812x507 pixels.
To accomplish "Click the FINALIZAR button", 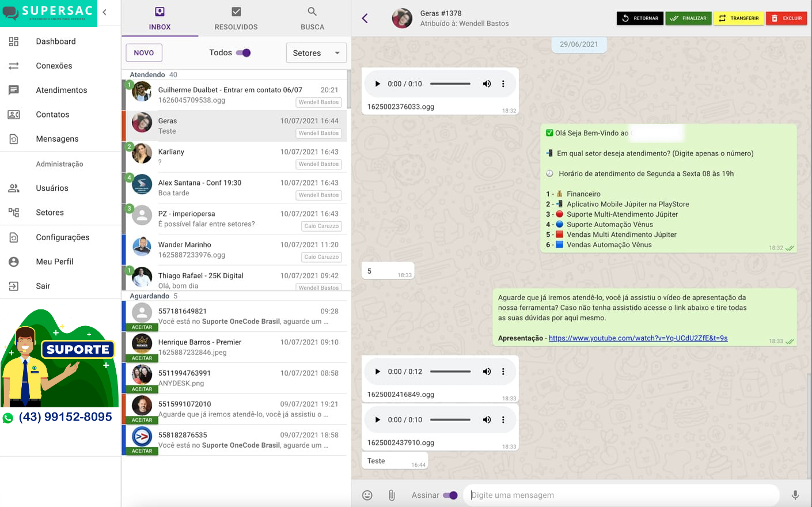I will [689, 18].
